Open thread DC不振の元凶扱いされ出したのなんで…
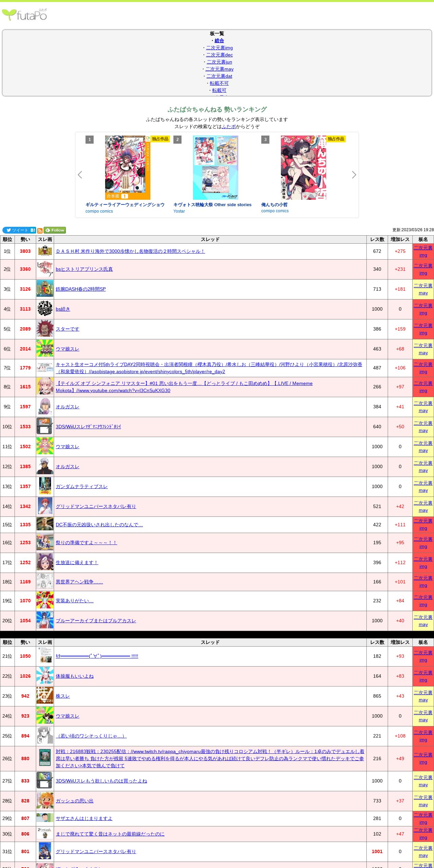The image size is (434, 868). [99, 525]
